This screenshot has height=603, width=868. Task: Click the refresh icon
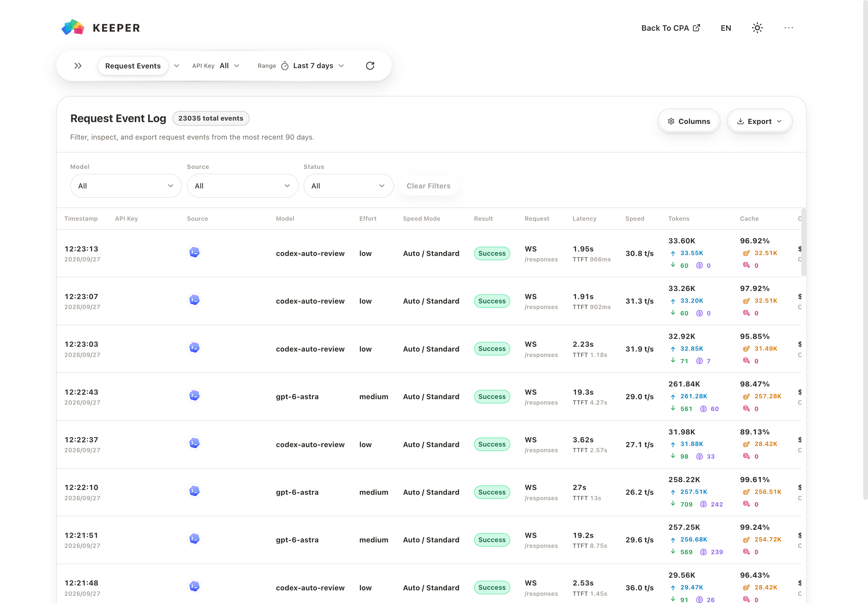pyautogui.click(x=370, y=66)
